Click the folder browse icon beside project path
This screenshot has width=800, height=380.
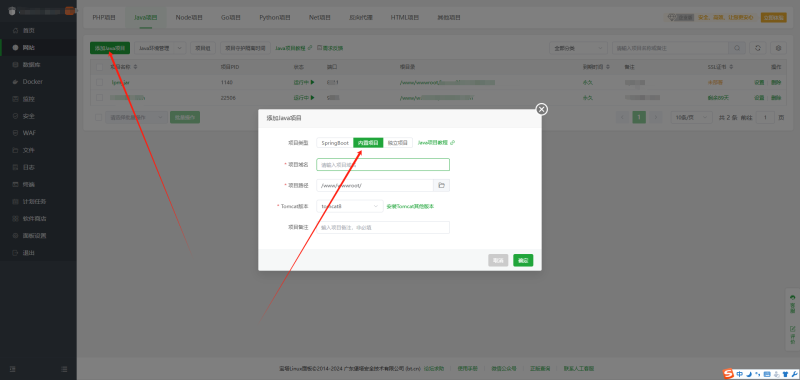point(441,185)
